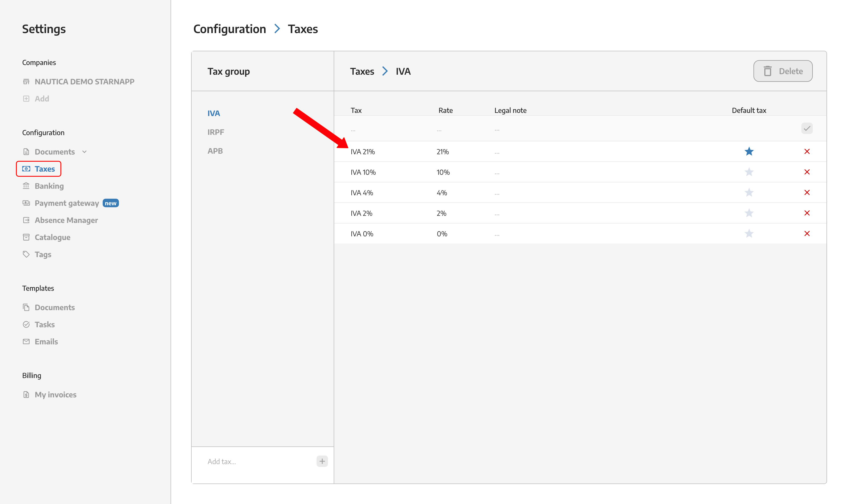
Task: Click new tax name placeholder field
Action: (x=353, y=129)
